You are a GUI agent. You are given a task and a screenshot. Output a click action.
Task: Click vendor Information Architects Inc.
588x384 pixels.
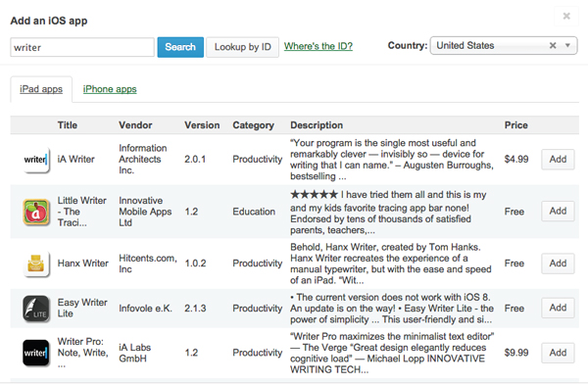click(143, 159)
